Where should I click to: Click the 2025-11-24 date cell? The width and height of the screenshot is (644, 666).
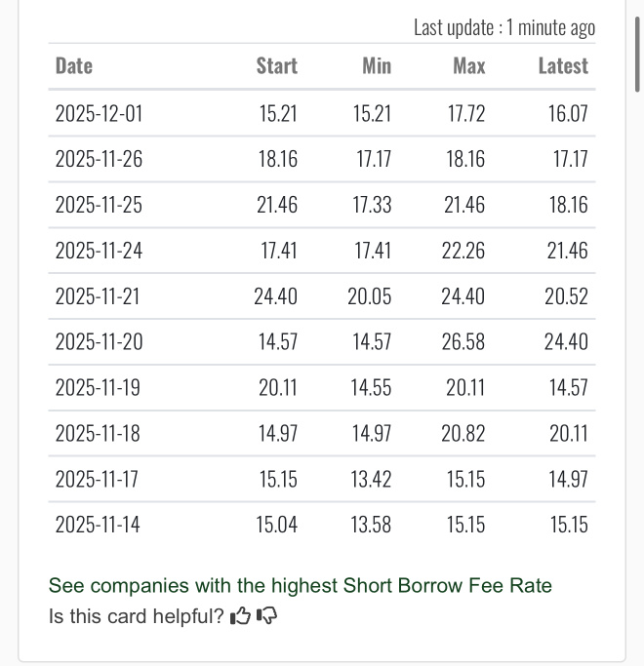pos(99,251)
